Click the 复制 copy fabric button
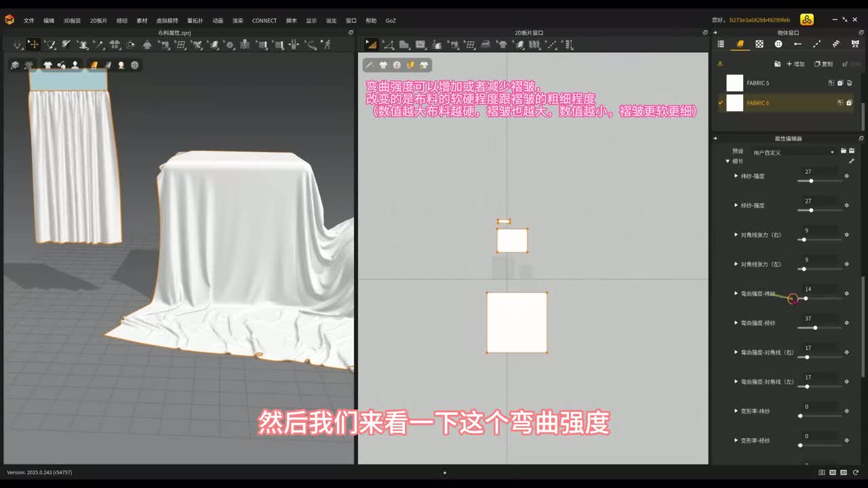 tap(823, 64)
